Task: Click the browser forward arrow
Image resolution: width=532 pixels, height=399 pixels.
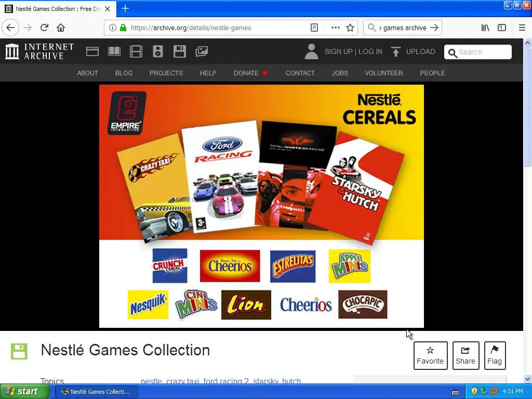Action: tap(28, 28)
